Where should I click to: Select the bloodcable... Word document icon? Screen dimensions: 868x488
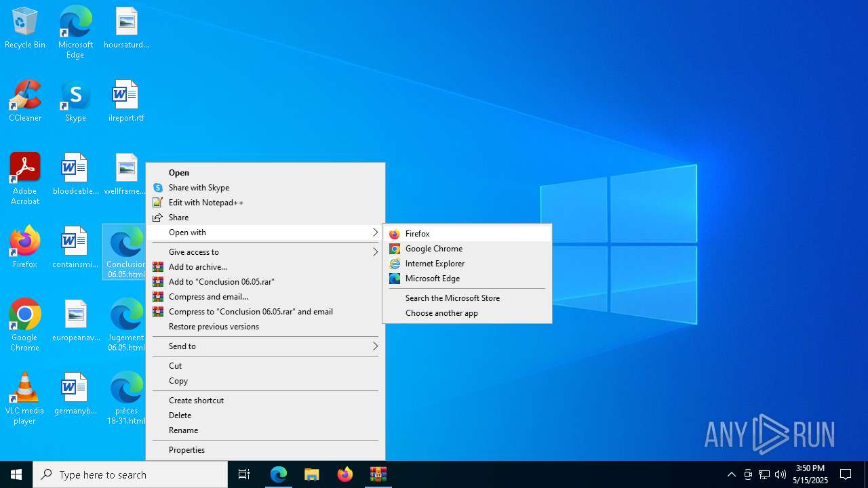coord(75,174)
